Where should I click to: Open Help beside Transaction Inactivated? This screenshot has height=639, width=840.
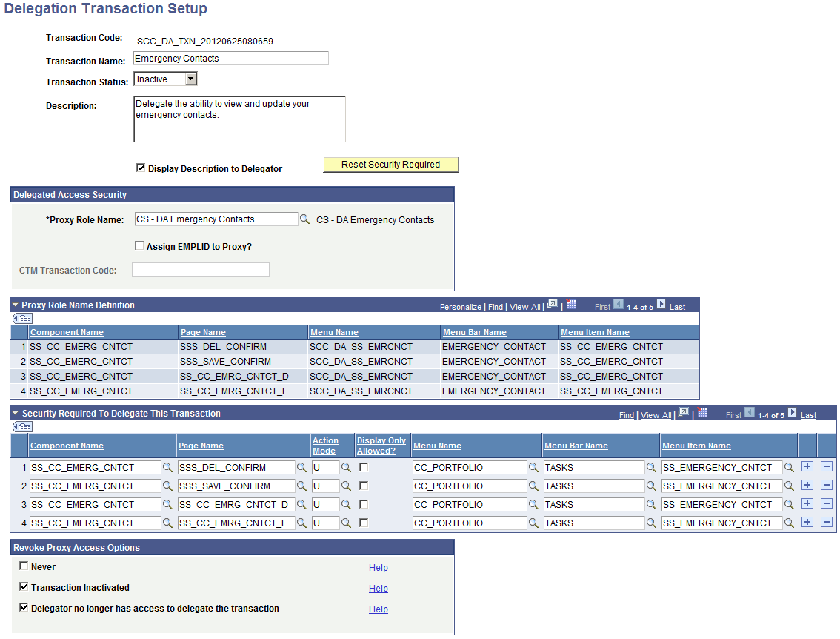pos(379,588)
